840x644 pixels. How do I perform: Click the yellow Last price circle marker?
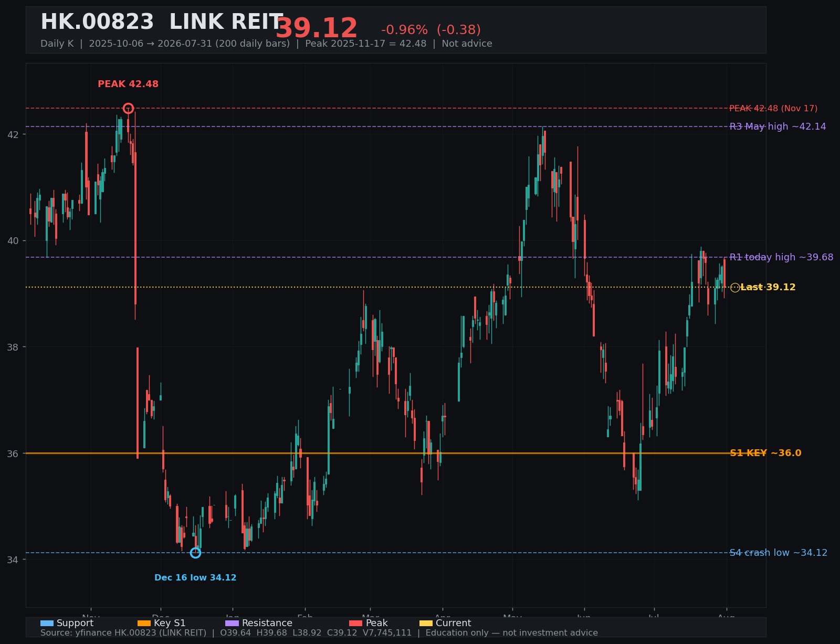(735, 288)
